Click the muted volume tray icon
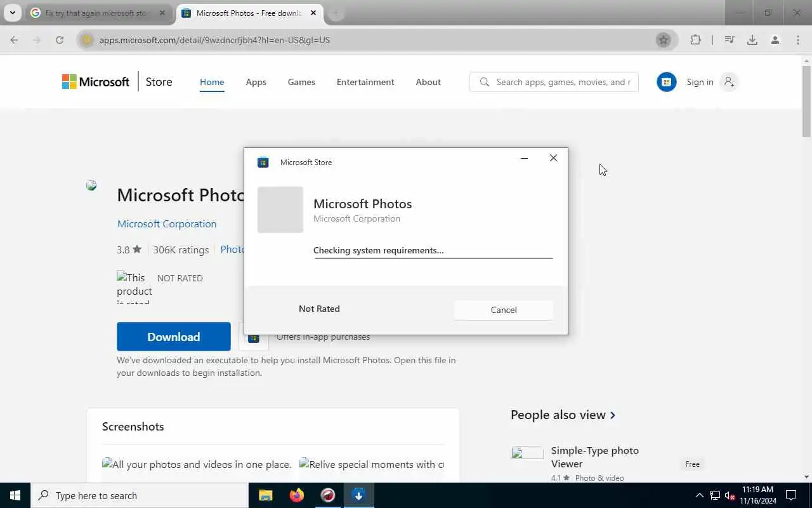The image size is (812, 508). click(x=730, y=495)
